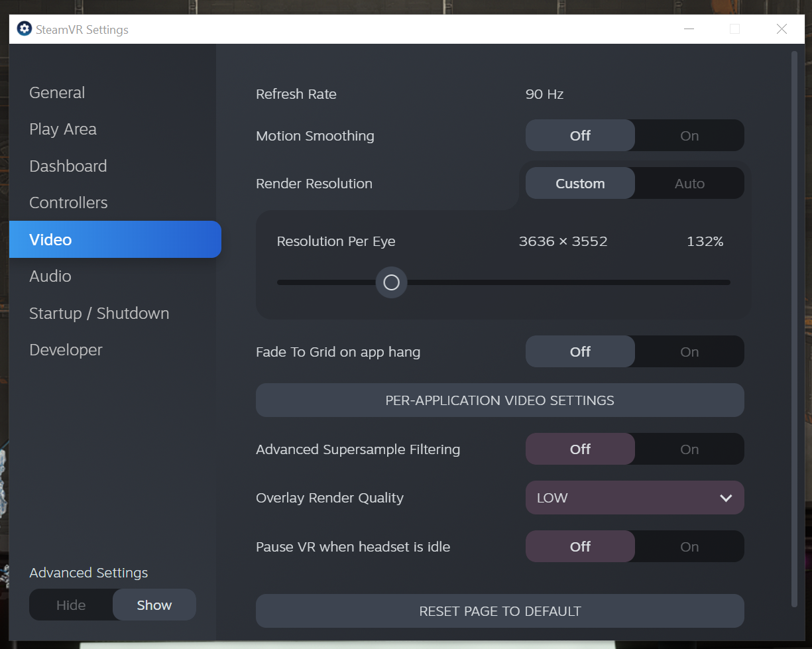Click Reset Page To Default button
812x649 pixels.
click(500, 611)
